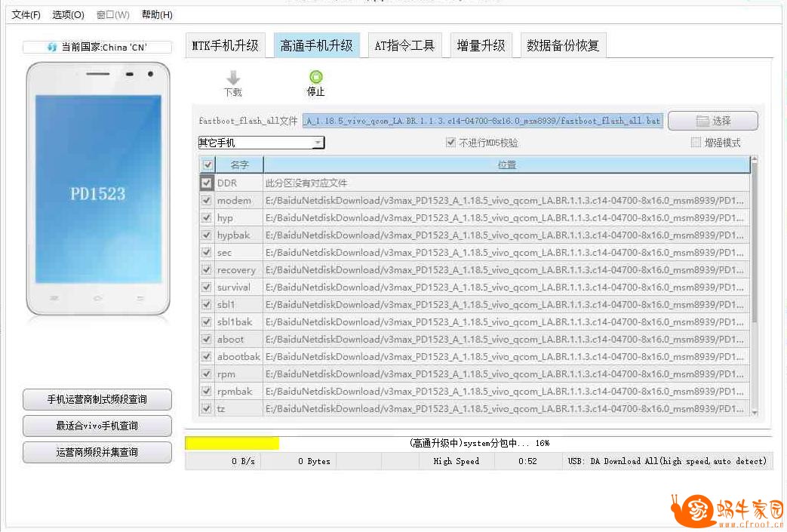787x532 pixels.
Task: Open the 窗口(W) menu
Action: (x=113, y=14)
